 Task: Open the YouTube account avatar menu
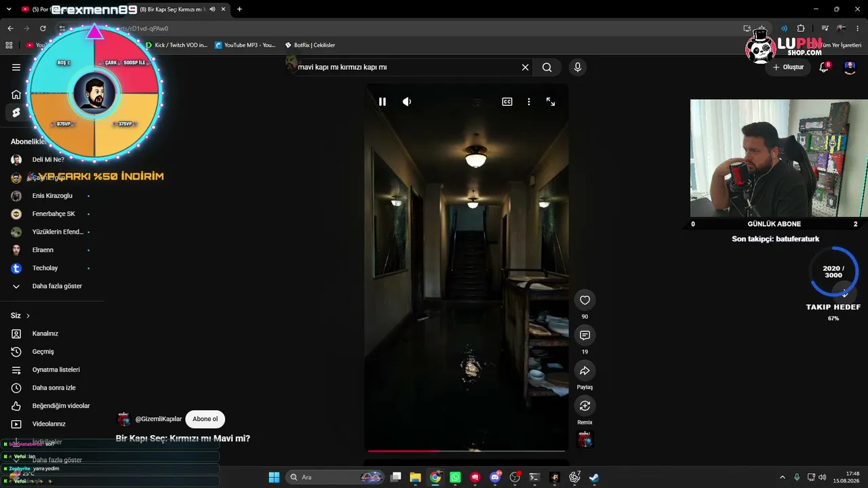pyautogui.click(x=850, y=67)
